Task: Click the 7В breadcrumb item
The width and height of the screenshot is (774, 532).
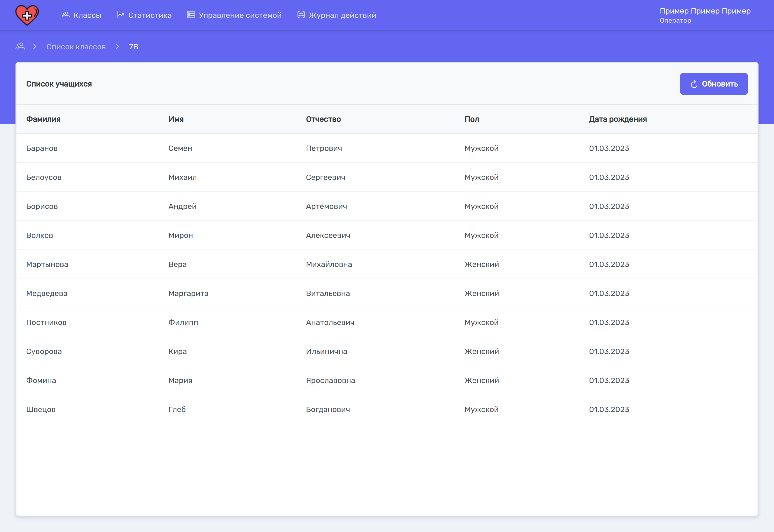Action: 134,47
